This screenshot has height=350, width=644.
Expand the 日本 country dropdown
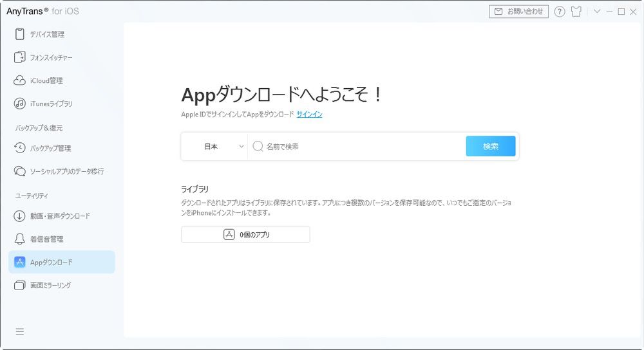point(215,147)
